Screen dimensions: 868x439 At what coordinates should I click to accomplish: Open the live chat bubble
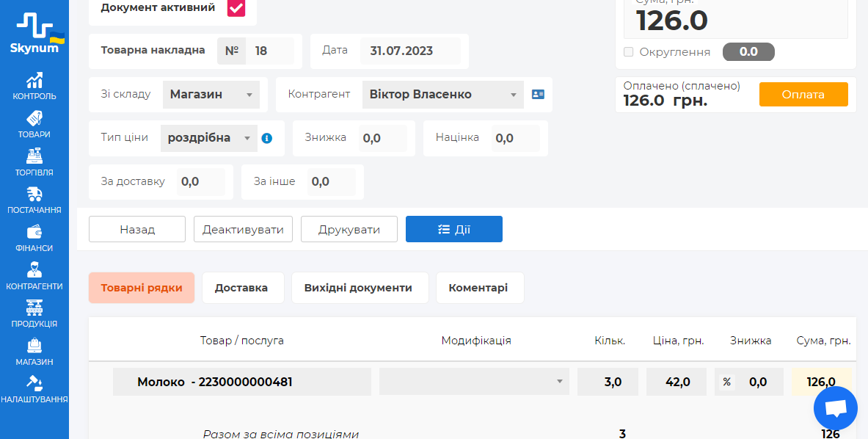pyautogui.click(x=835, y=409)
